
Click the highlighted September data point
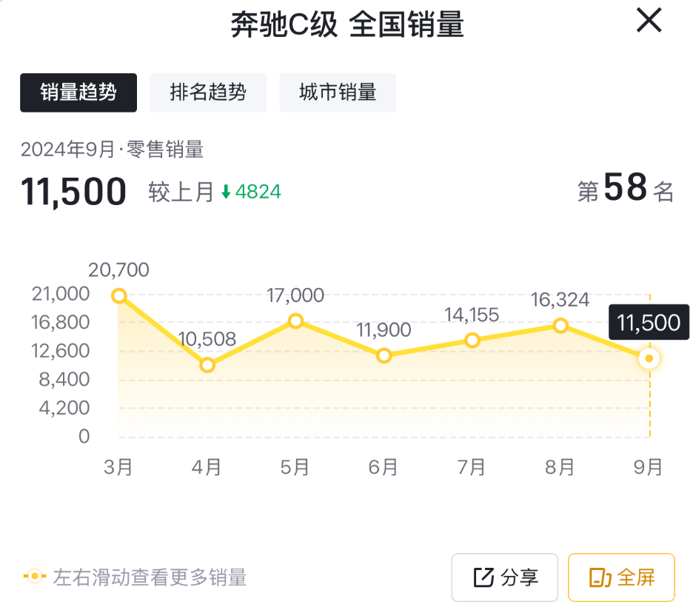pos(649,358)
